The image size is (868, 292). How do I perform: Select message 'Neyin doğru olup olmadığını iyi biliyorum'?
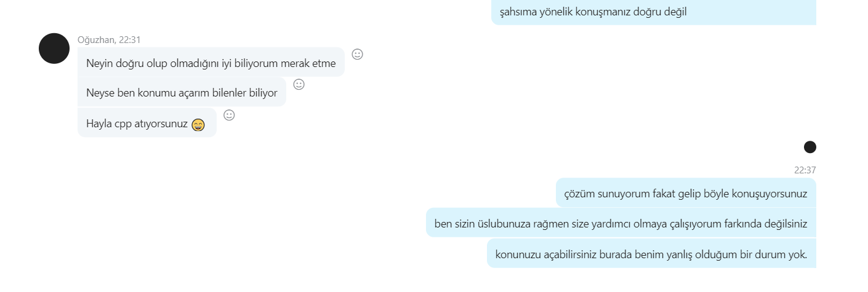(x=211, y=63)
